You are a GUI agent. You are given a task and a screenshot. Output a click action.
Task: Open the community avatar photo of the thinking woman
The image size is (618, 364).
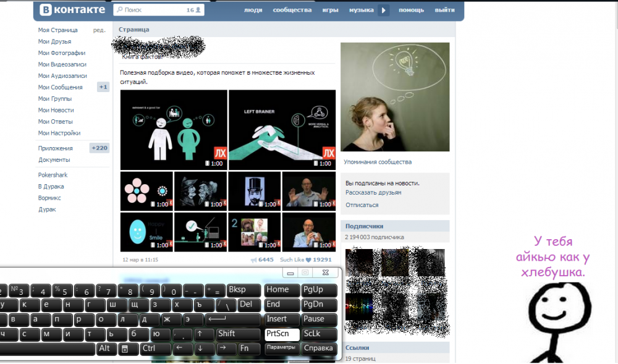[x=395, y=97]
